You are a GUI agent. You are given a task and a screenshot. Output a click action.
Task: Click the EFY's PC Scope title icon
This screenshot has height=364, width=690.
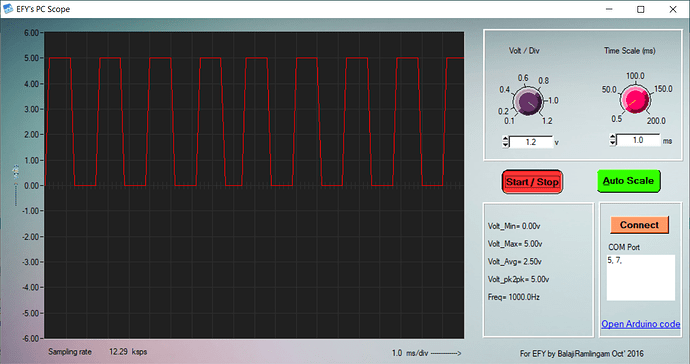pyautogui.click(x=8, y=9)
